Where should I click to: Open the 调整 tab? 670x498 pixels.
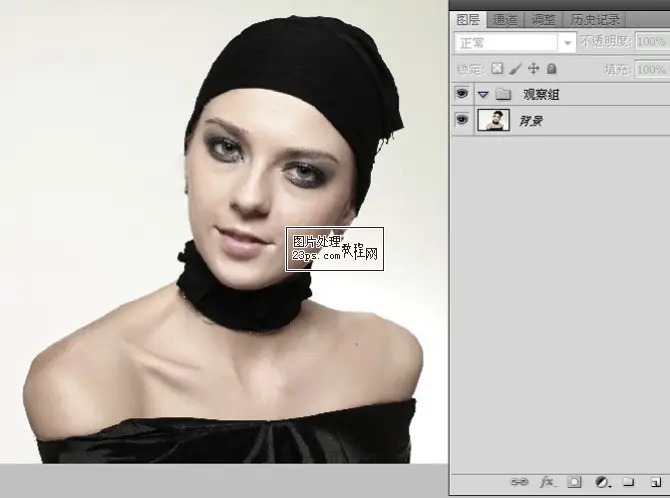(x=544, y=19)
